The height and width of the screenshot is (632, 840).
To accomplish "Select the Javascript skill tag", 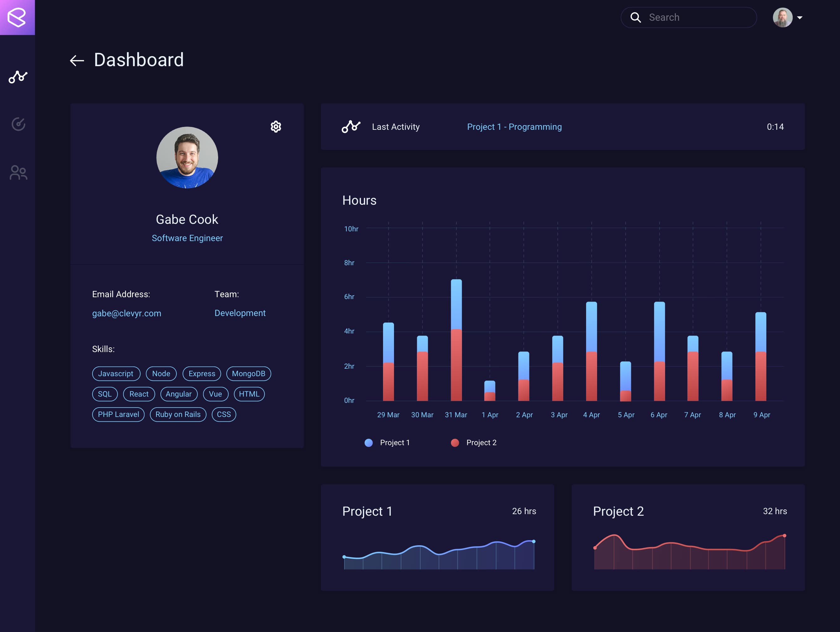I will point(114,373).
